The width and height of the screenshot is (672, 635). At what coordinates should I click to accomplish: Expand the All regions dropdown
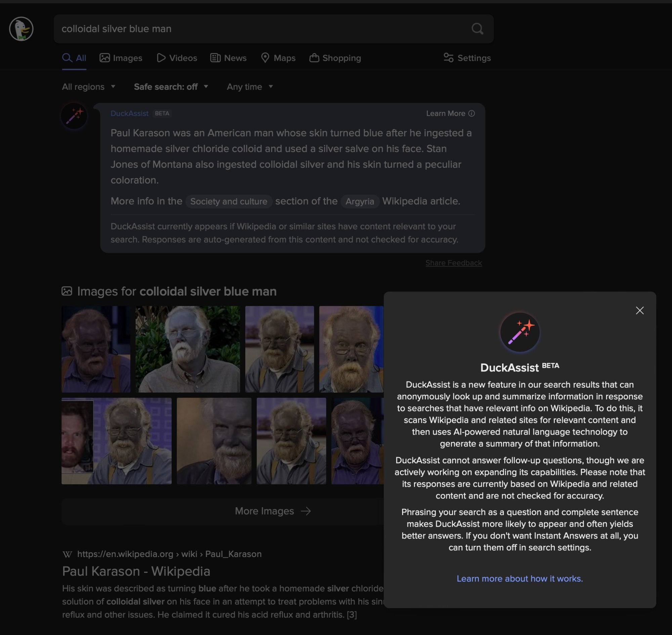coord(89,87)
